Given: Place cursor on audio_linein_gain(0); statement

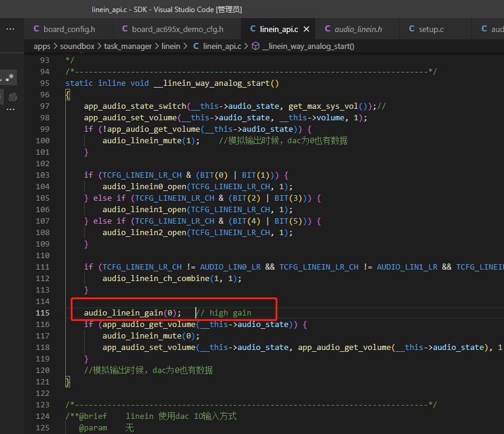Looking at the screenshot, I should click(x=133, y=313).
